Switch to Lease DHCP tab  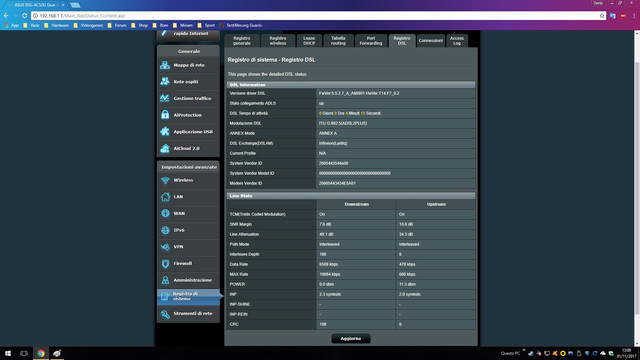(x=309, y=40)
